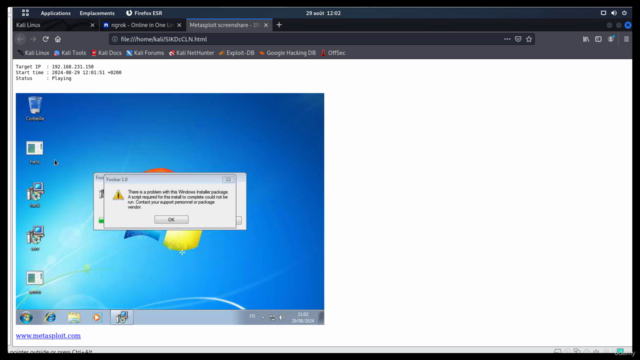
Task: Follow the www.metasploit.com link
Action: pos(48,336)
